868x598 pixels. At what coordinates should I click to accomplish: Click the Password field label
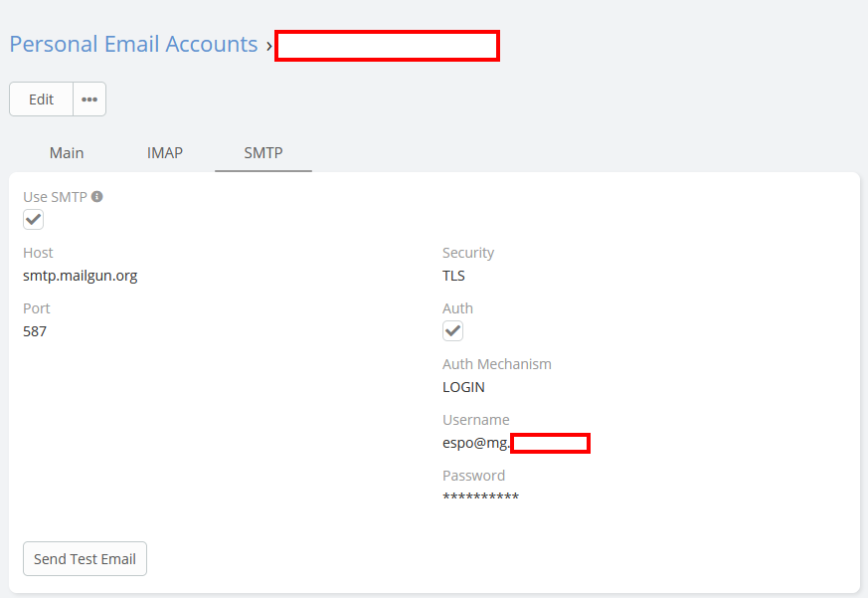tap(474, 476)
